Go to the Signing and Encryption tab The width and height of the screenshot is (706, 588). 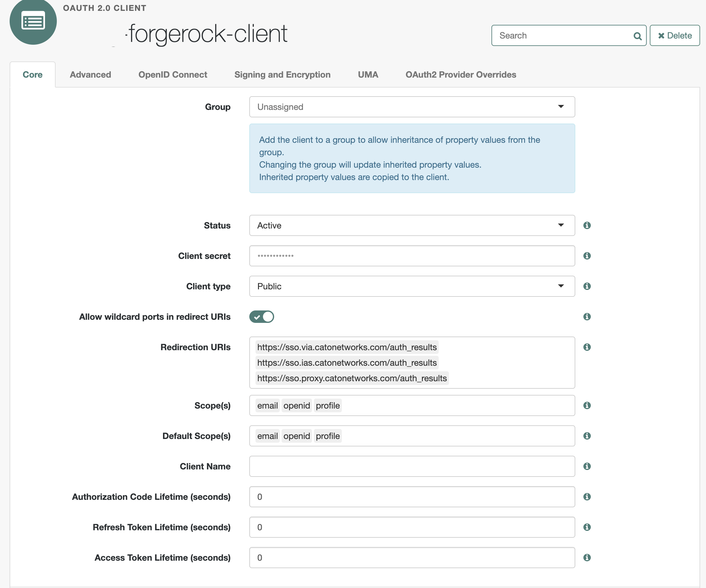(x=282, y=75)
